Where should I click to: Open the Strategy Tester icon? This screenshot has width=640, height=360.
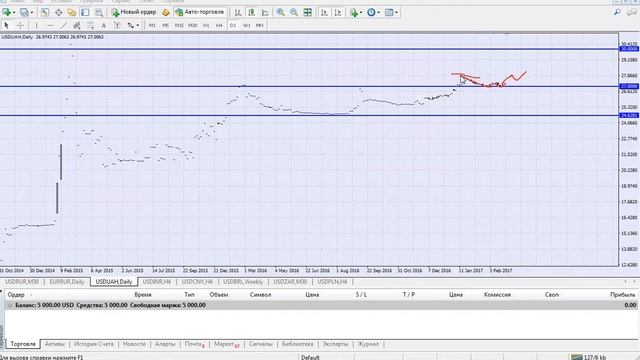click(x=99, y=13)
